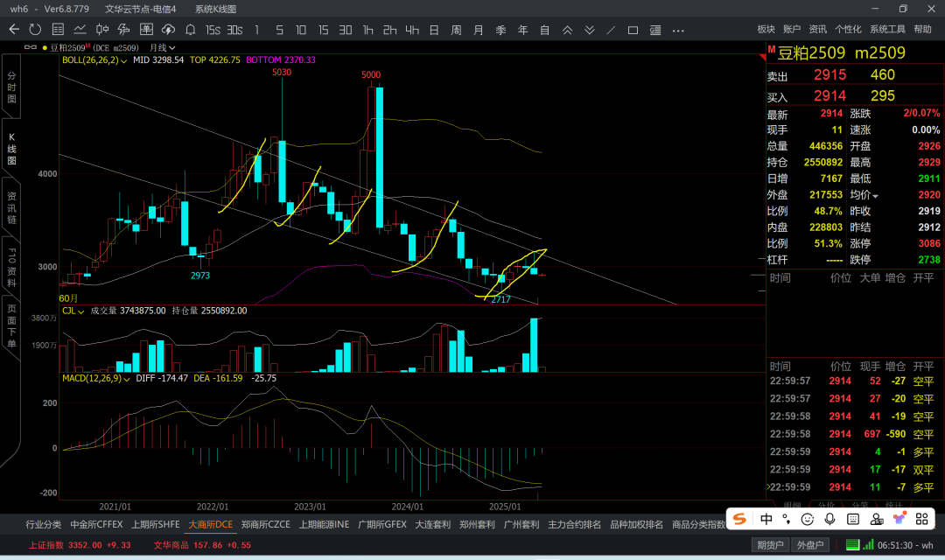Viewport: 945px width, 560px height.
Task: Click the back arrow in the toolbar
Action: coord(14,30)
